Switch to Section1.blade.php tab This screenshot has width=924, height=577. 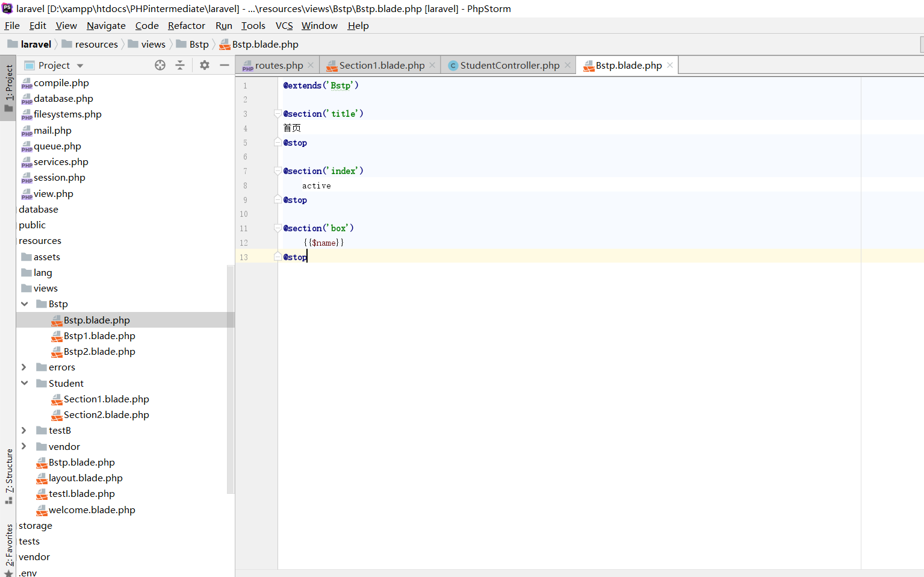coord(381,65)
